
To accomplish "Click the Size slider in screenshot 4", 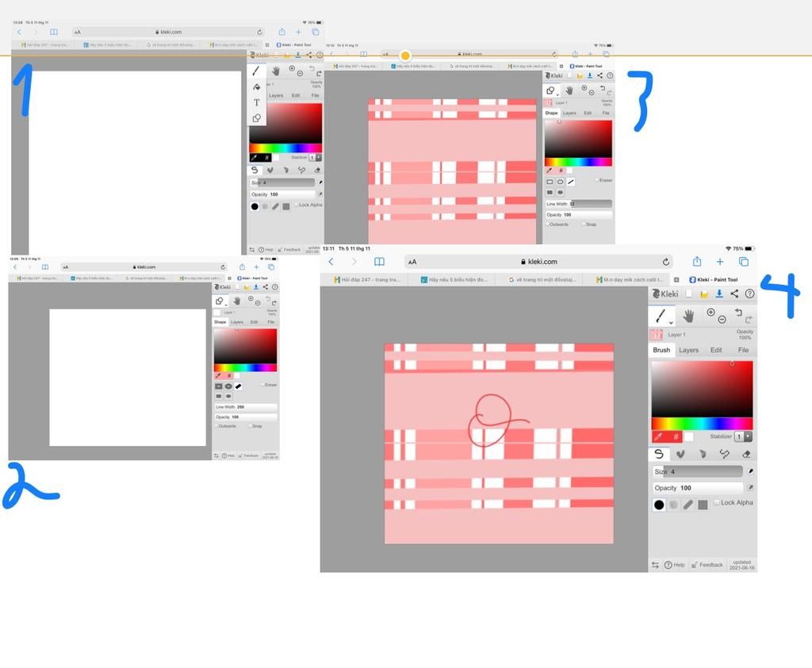I will pos(698,471).
